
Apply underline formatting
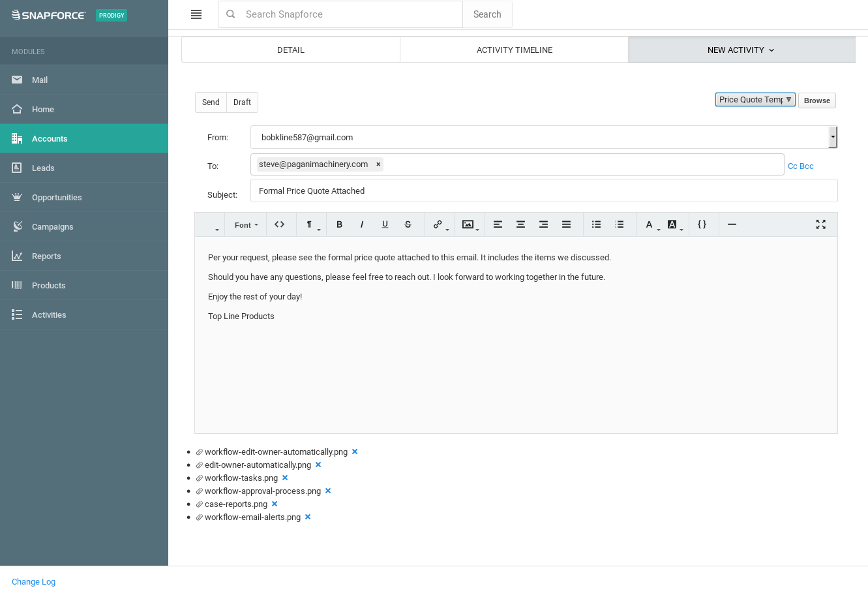pos(385,224)
